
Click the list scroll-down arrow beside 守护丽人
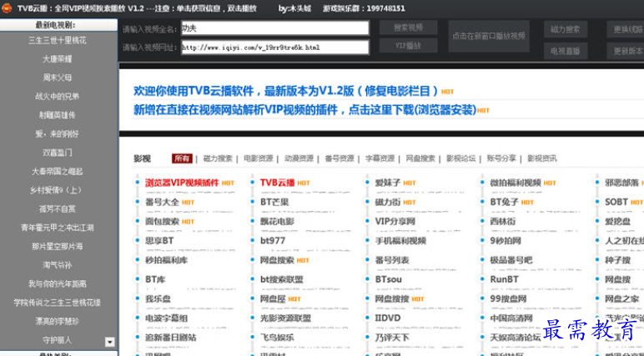click(109, 342)
